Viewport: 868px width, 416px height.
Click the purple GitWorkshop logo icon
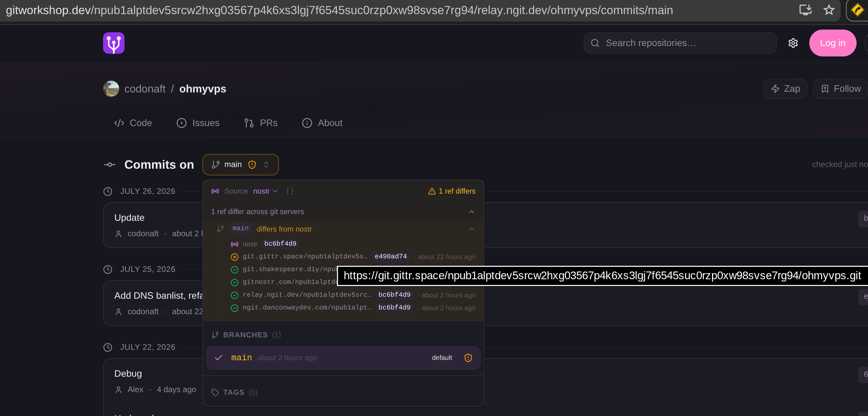(113, 43)
